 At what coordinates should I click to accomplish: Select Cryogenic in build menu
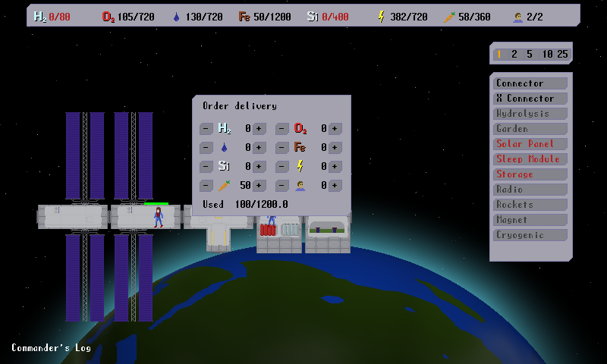pyautogui.click(x=530, y=235)
